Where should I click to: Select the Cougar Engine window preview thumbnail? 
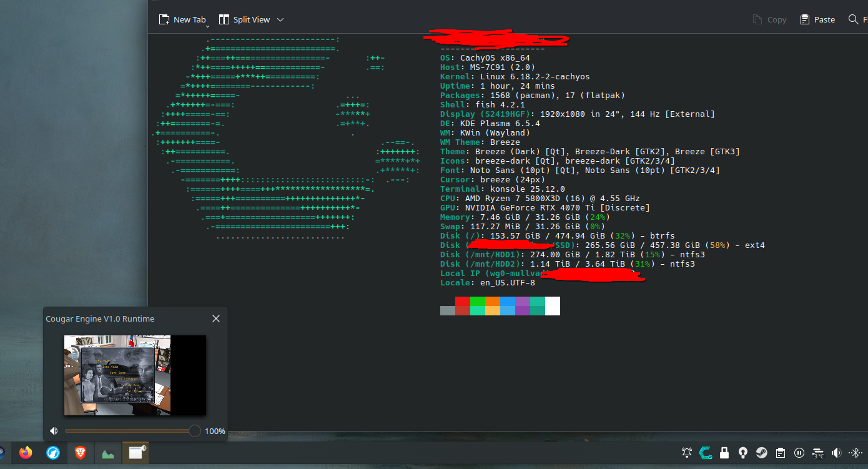coord(135,375)
